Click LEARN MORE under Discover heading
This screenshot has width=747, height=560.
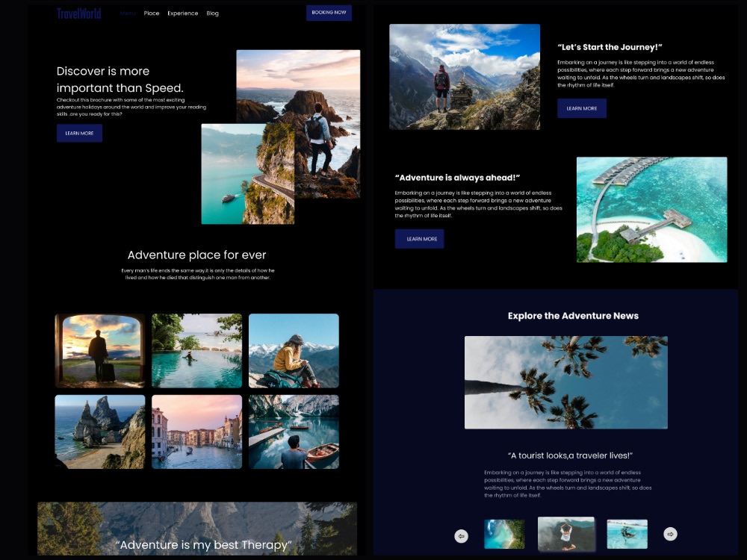[x=80, y=134]
